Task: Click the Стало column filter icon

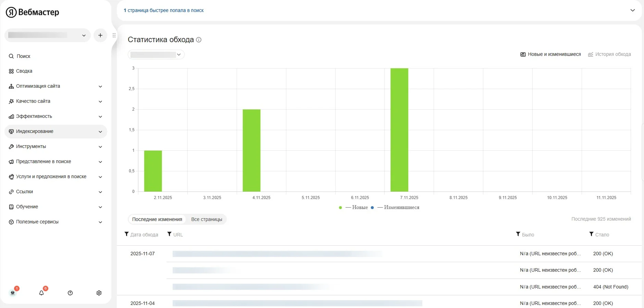Action: point(591,234)
